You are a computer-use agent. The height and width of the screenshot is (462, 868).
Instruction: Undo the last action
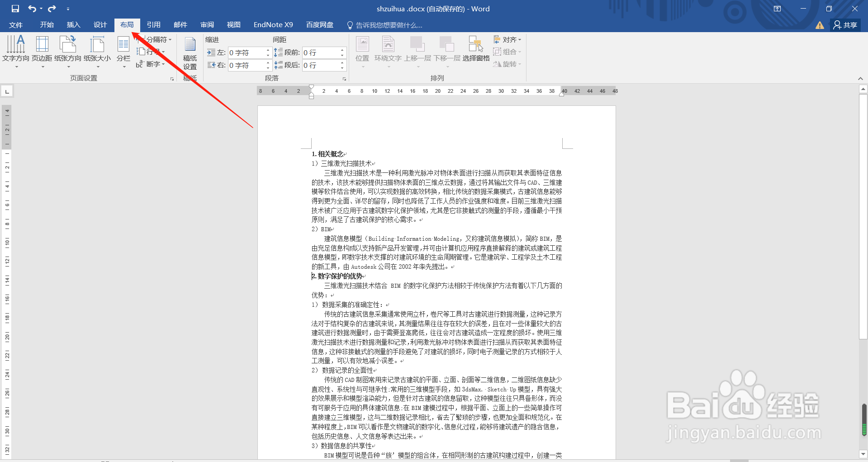pyautogui.click(x=32, y=9)
